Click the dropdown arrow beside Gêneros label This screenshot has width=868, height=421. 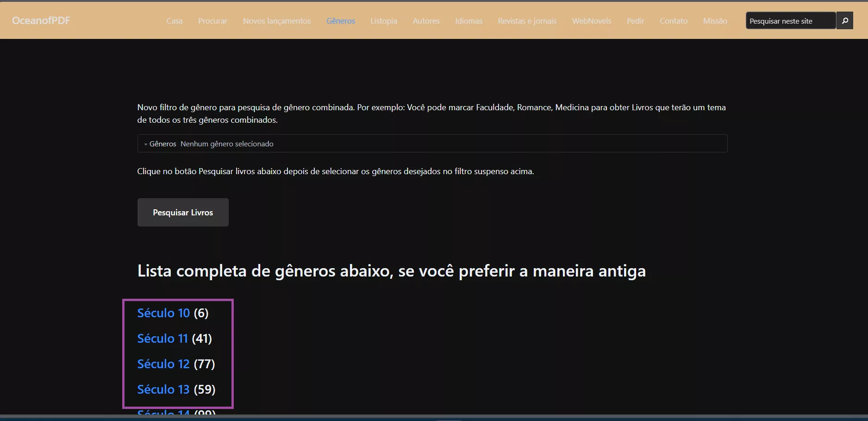[x=145, y=144]
